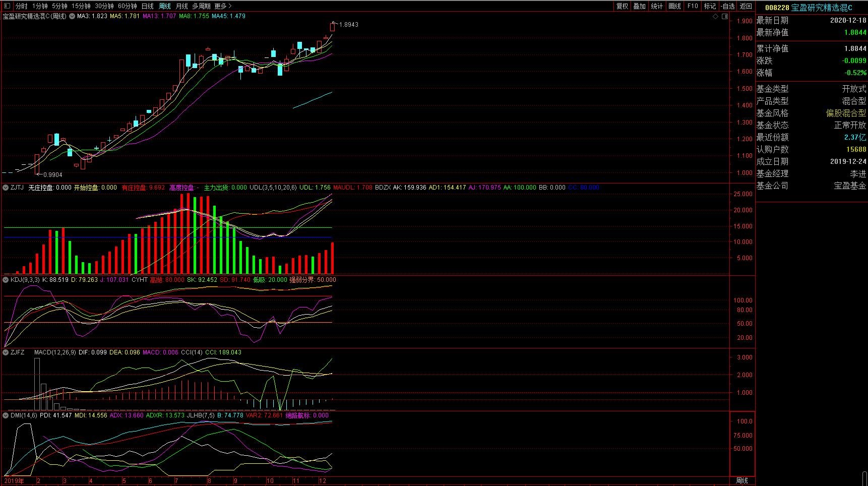Click the 复权 adjustment button
868x486 pixels.
[x=623, y=6]
